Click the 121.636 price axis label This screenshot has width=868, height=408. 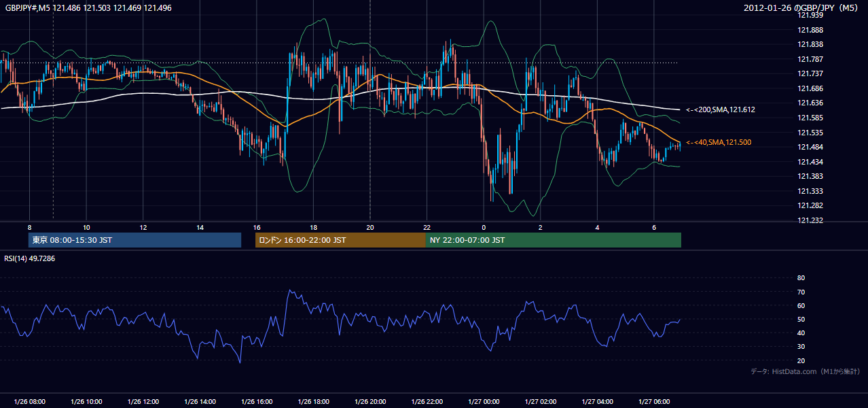tap(810, 103)
